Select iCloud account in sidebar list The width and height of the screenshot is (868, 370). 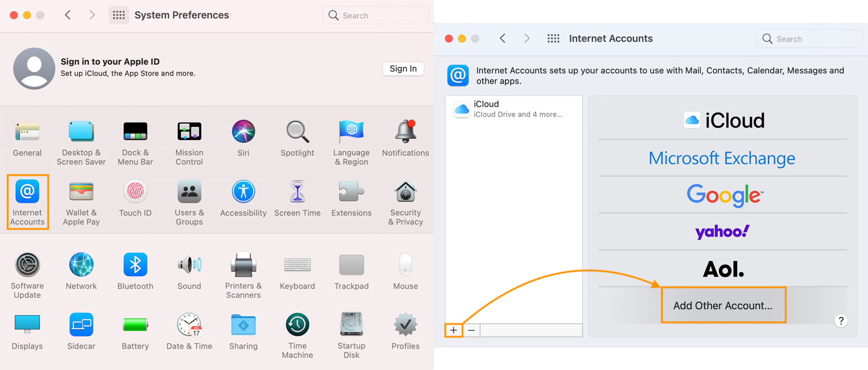click(513, 109)
